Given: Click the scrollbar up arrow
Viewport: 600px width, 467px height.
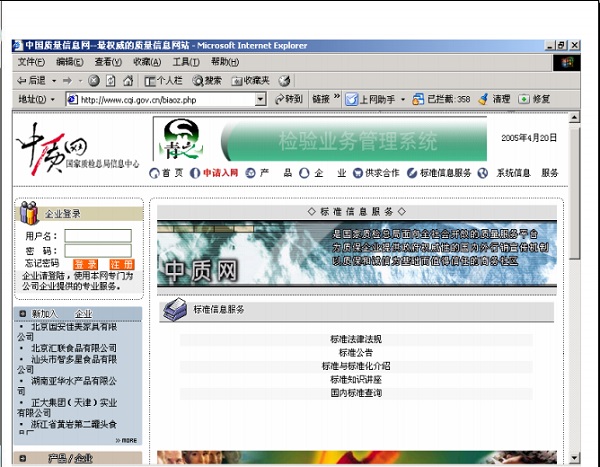Looking at the screenshot, I should (x=574, y=117).
